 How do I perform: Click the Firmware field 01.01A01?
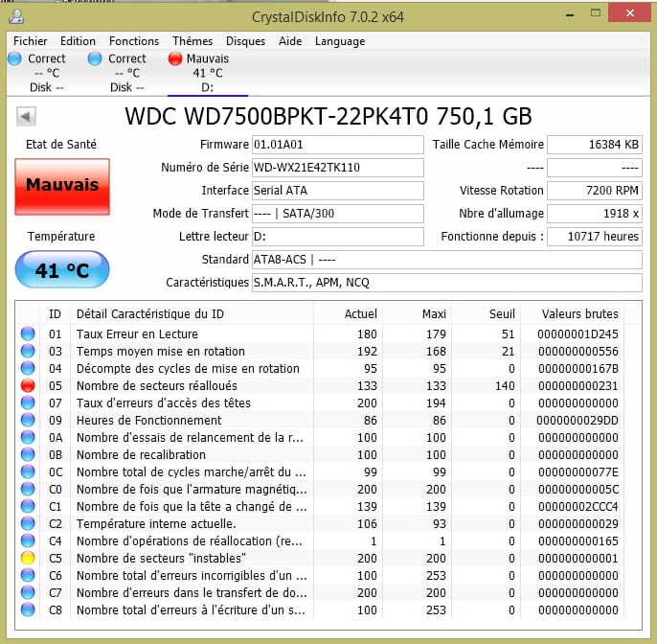click(x=338, y=145)
